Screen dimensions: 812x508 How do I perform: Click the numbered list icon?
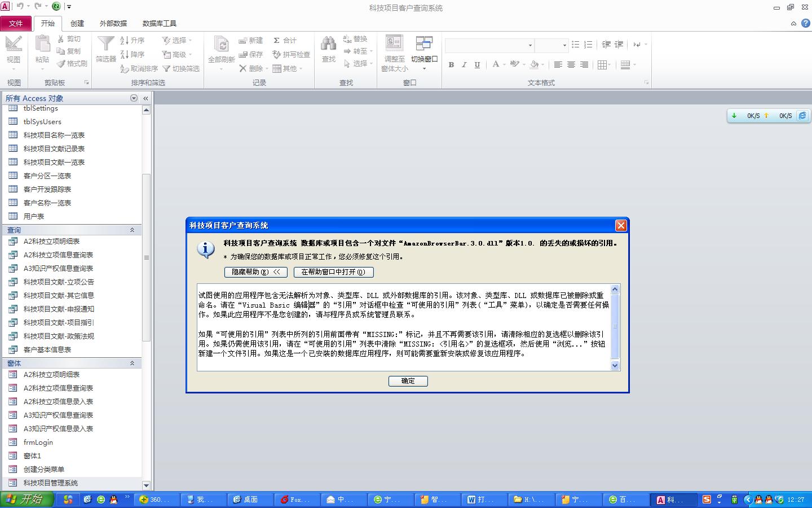[588, 45]
